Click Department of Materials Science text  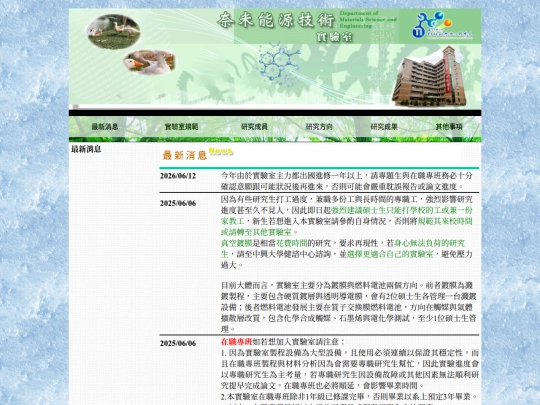[x=368, y=19]
